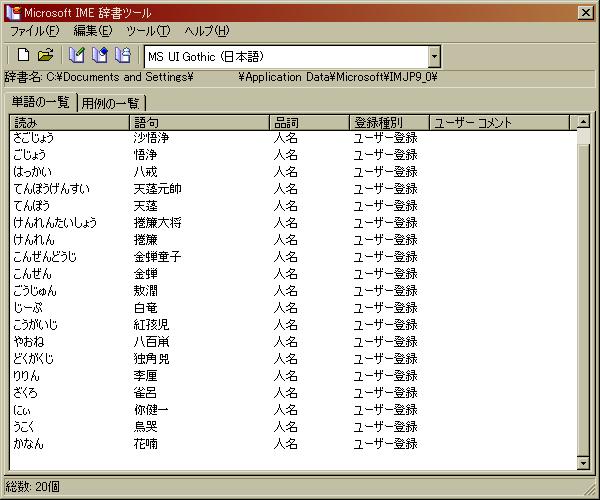
Task: Sort by the 登録種別 column header
Action: tap(389, 123)
